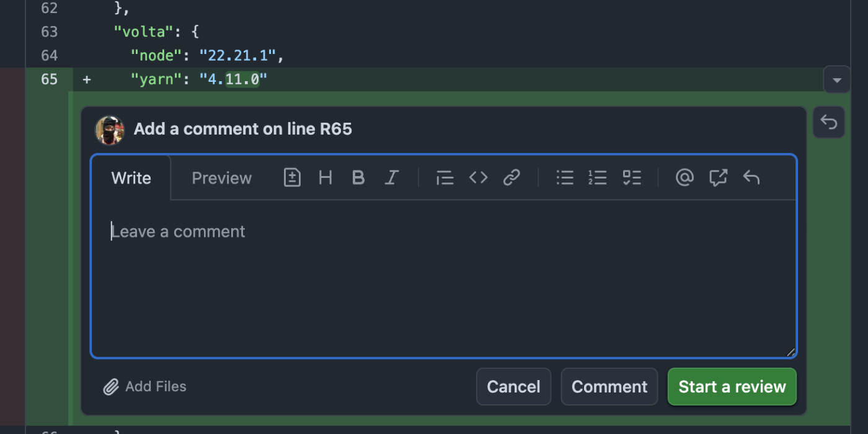The height and width of the screenshot is (434, 868).
Task: Click the undo arrow button beside comment box
Action: 829,122
